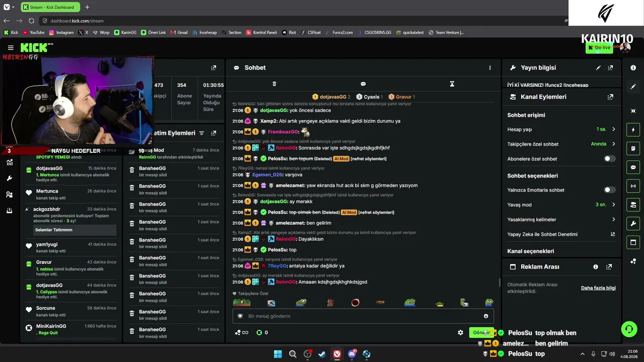Screen dimensions: 644x362
Task: Open chat settings gear near Gönder
Action: coord(460,332)
